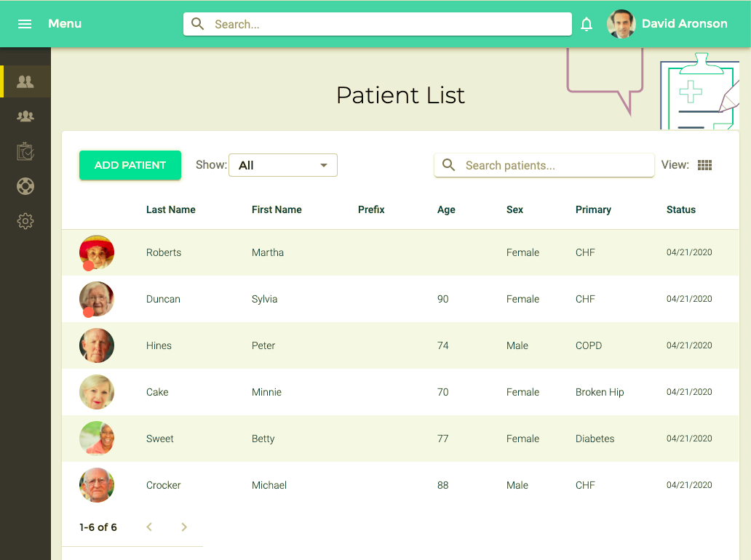Expand the Show All dropdown
Image resolution: width=751 pixels, height=560 pixels.
pyautogui.click(x=283, y=165)
